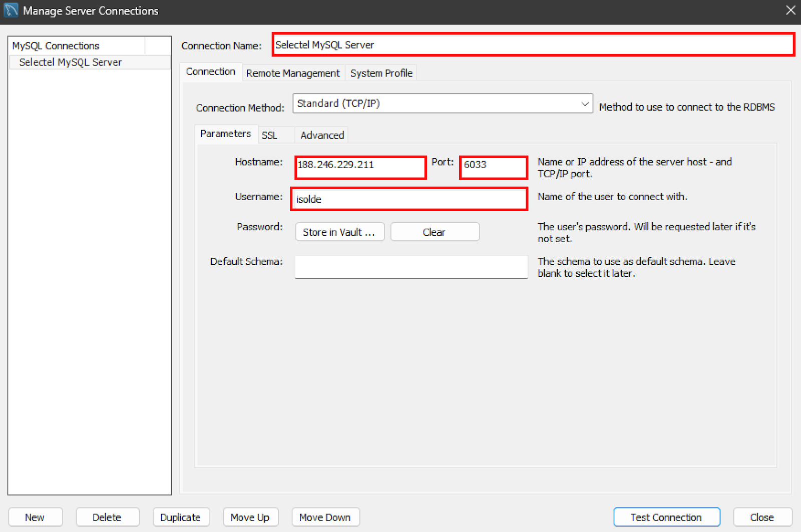Create a New connection
This screenshot has height=532, width=801.
[x=35, y=517]
